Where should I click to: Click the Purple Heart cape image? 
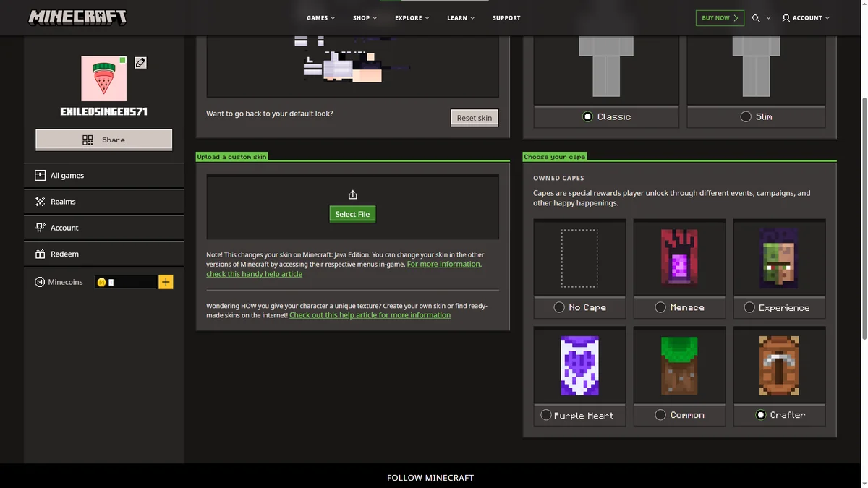tap(579, 366)
